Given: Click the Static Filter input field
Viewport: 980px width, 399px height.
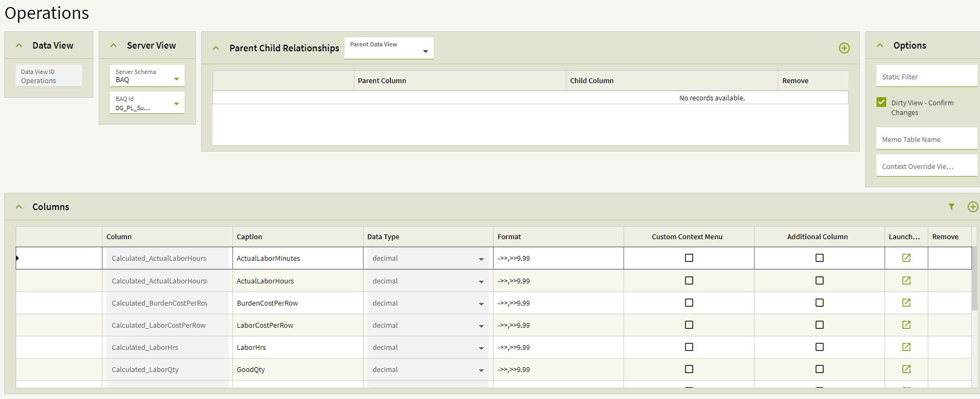Looking at the screenshot, I should [926, 77].
